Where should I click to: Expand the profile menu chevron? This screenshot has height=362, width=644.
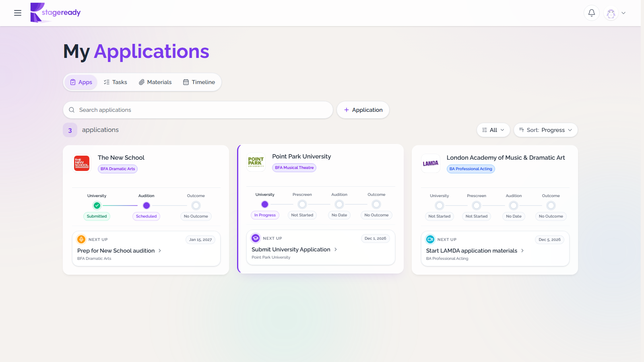623,13
